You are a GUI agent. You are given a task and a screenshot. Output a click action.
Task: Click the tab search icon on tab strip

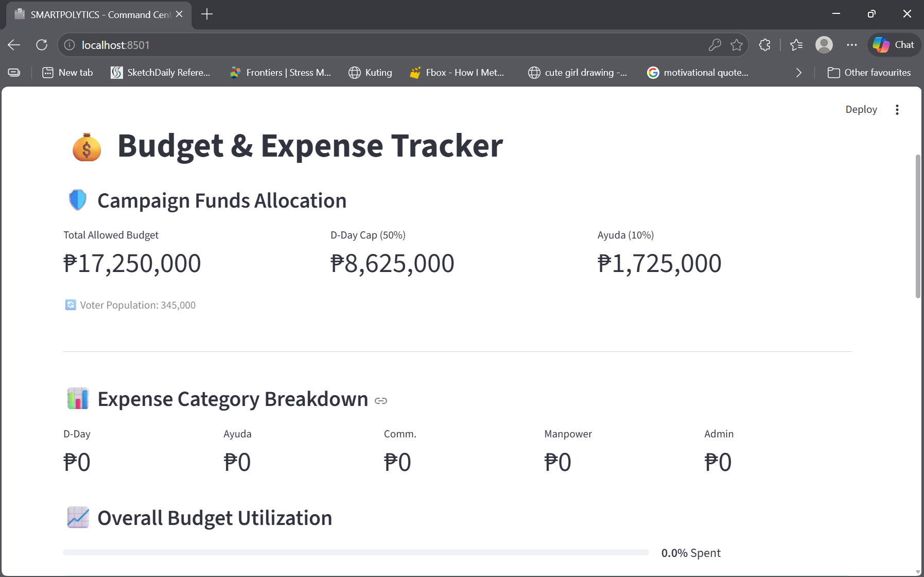14,72
